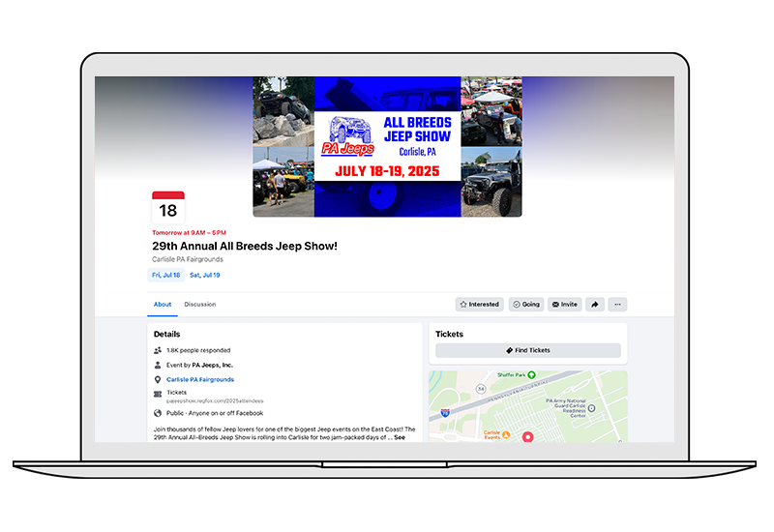Click the share arrow icon

[x=595, y=305]
